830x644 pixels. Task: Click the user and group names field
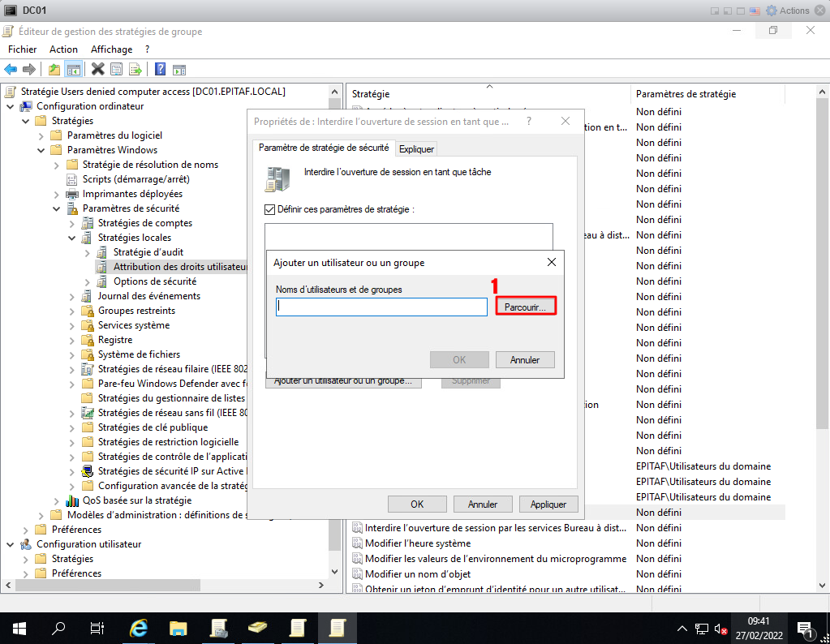point(381,307)
